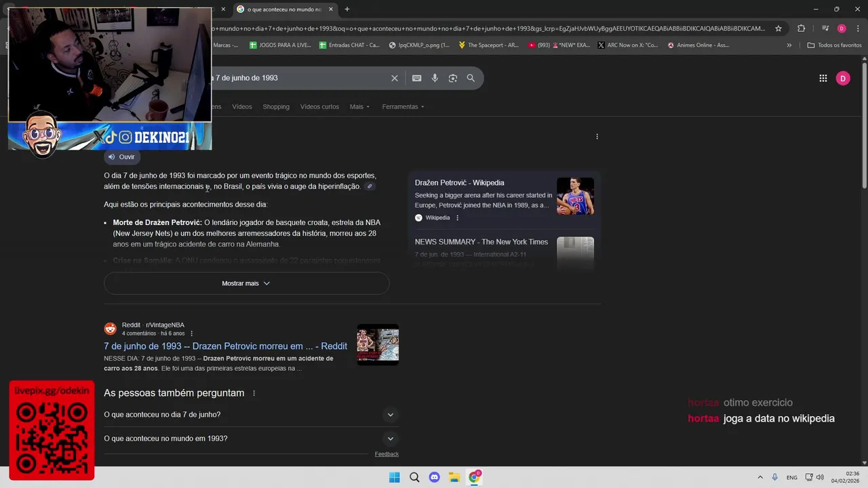Close the Google search results tab

(331, 9)
